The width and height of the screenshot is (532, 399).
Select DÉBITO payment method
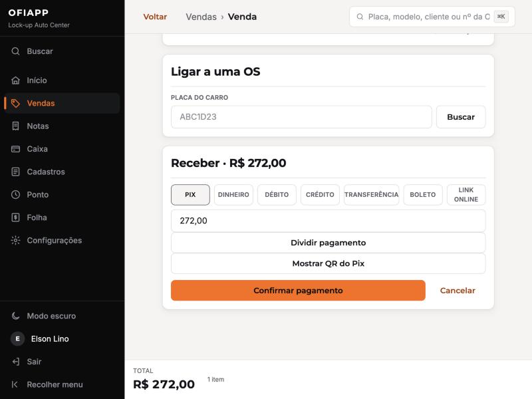[x=277, y=195]
